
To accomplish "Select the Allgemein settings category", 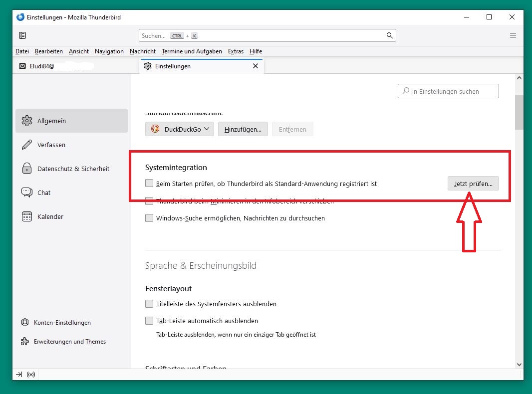I will [x=71, y=121].
